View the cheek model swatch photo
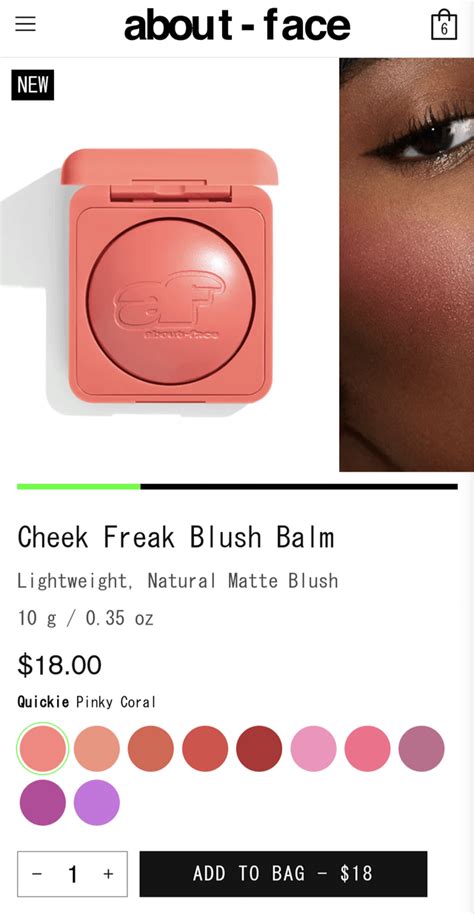This screenshot has height=914, width=474. [x=407, y=265]
